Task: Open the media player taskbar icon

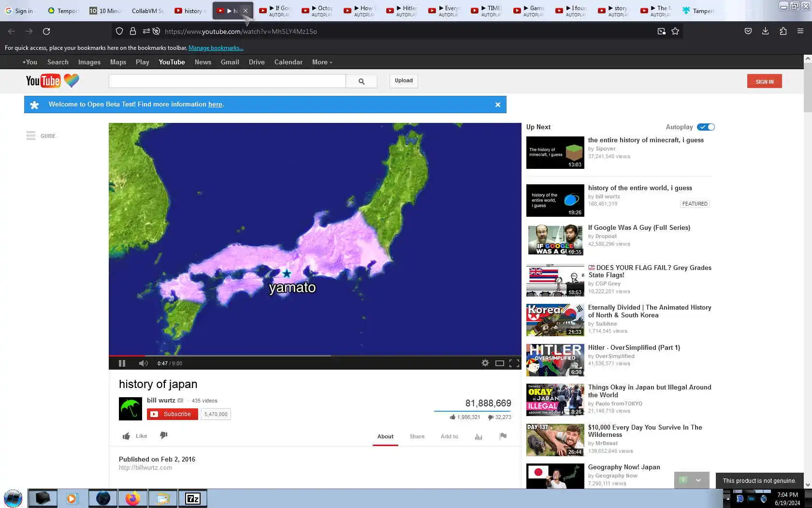Action: coord(72,498)
